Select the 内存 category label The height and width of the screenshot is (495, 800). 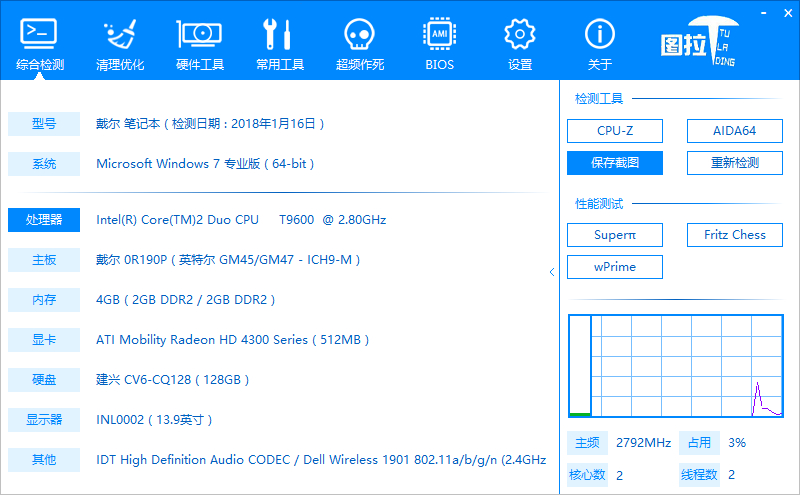[x=44, y=300]
